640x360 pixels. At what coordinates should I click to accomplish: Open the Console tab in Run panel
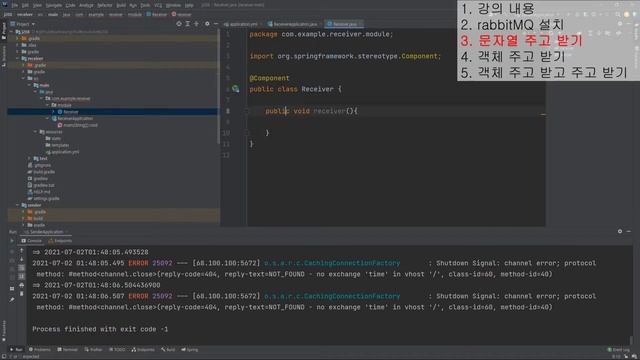click(x=31, y=241)
